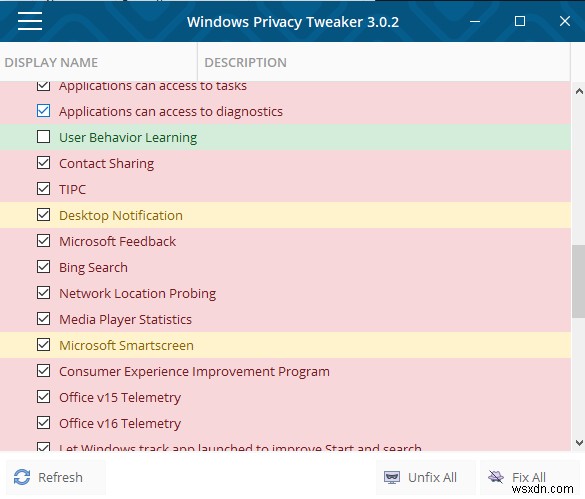The height and width of the screenshot is (499, 585).
Task: Uncheck Applications can access to diagnostics
Action: (x=43, y=111)
